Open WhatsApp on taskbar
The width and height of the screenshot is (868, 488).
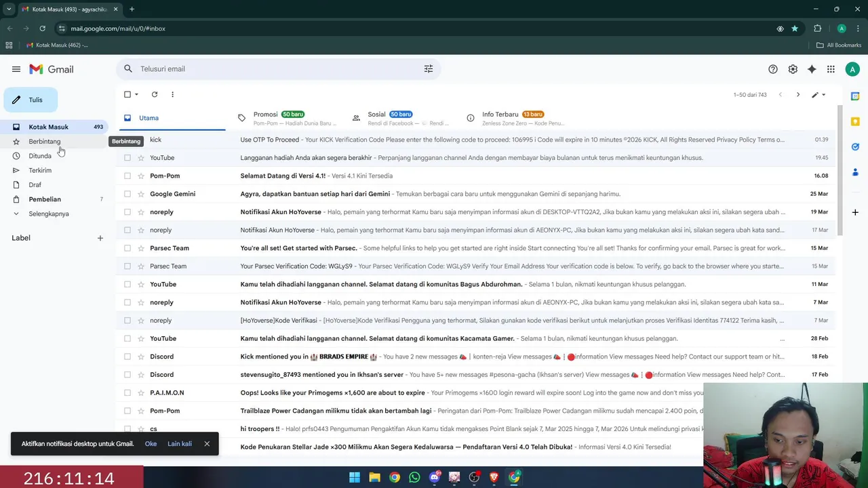[414, 477]
